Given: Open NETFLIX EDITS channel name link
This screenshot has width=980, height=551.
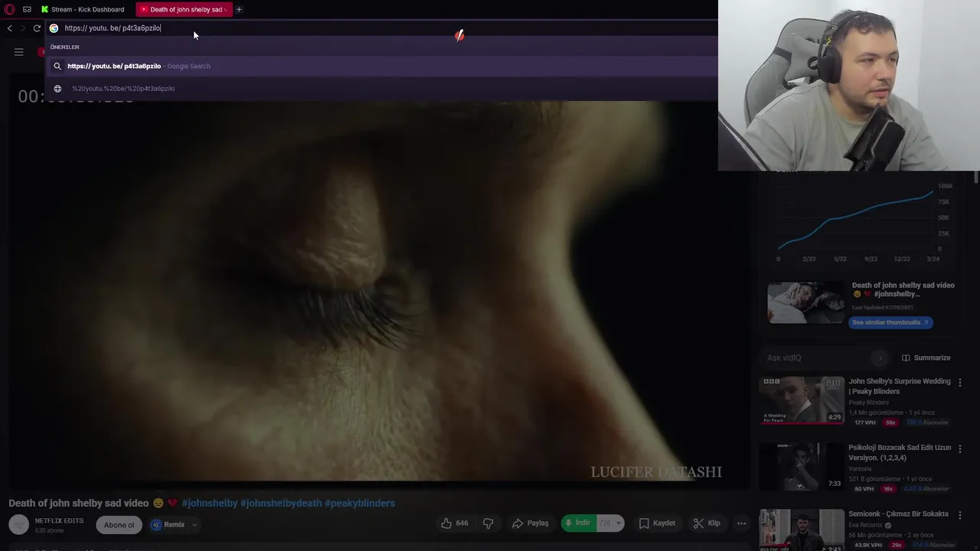Looking at the screenshot, I should (x=59, y=521).
